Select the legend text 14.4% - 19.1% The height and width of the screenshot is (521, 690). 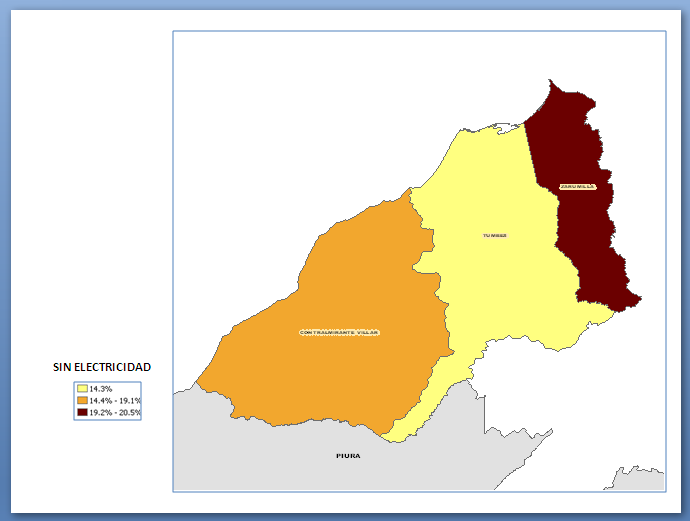click(x=114, y=400)
